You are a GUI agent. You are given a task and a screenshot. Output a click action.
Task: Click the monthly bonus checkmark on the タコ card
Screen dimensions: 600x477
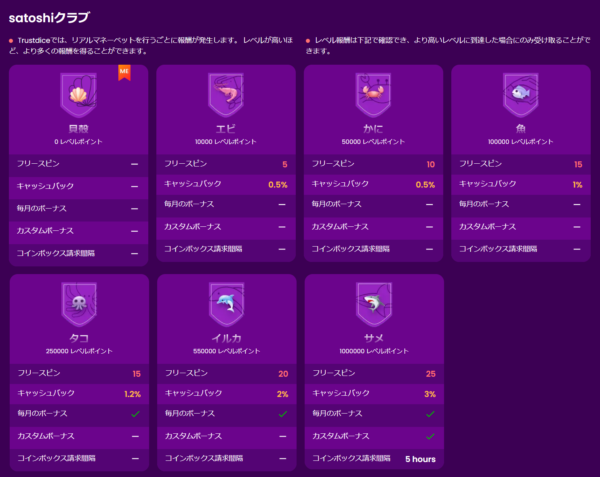pyautogui.click(x=135, y=414)
